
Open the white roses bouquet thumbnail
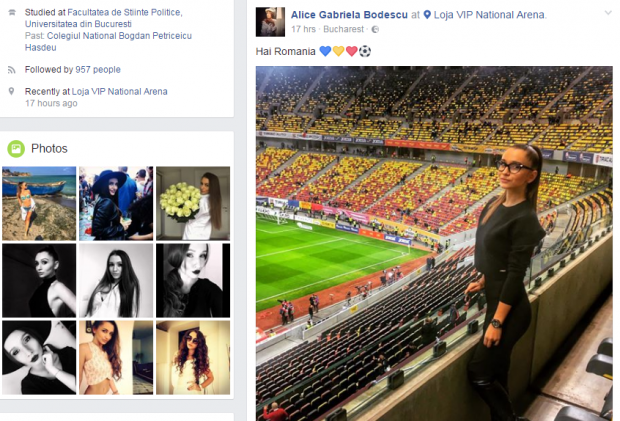(x=193, y=203)
